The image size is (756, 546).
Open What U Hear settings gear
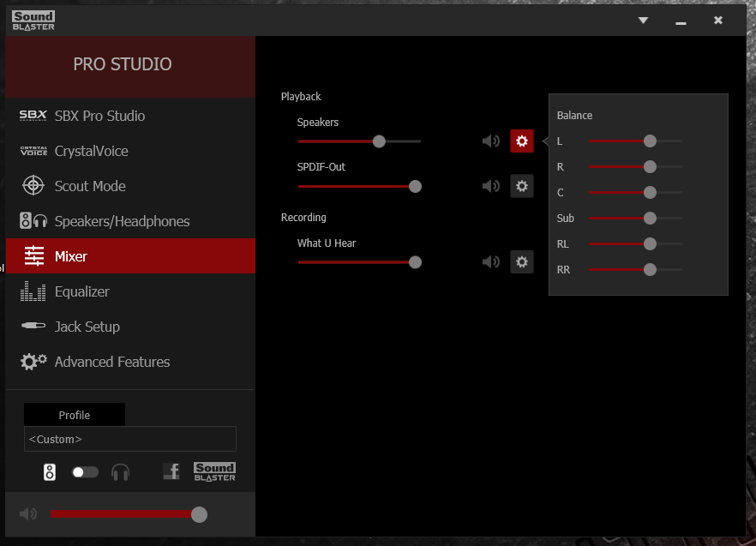522,262
